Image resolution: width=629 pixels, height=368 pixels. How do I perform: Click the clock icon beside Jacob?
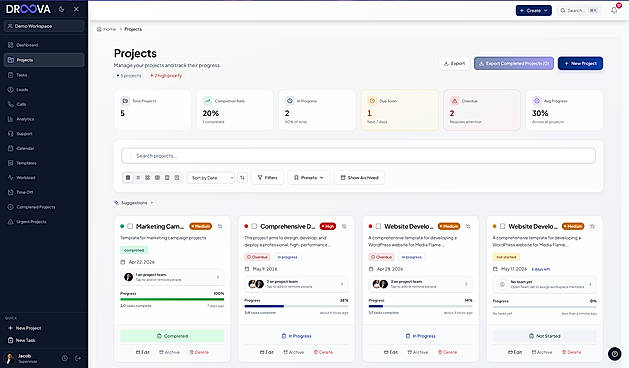65,358
